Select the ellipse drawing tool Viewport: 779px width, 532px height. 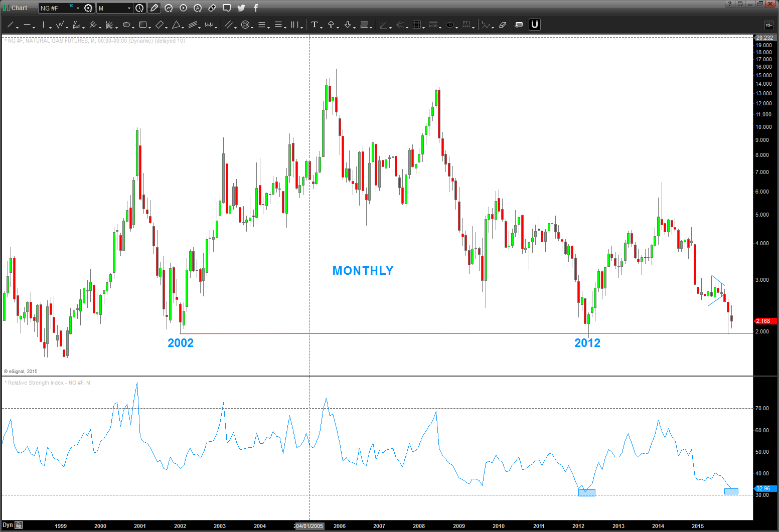click(x=126, y=25)
